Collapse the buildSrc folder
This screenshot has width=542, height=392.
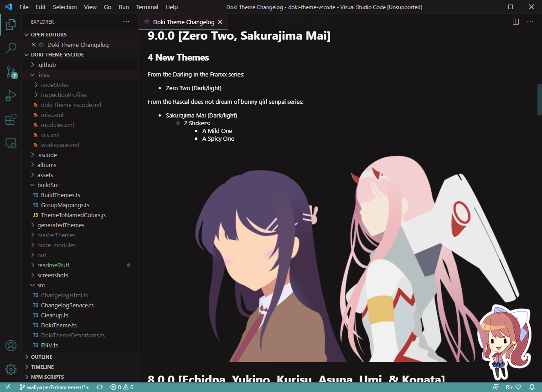[80, 185]
